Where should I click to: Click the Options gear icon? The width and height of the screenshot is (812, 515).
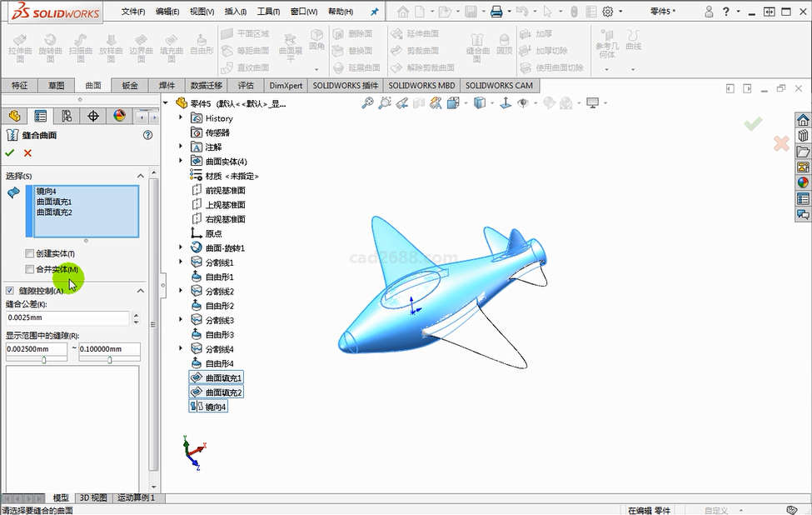click(x=608, y=12)
